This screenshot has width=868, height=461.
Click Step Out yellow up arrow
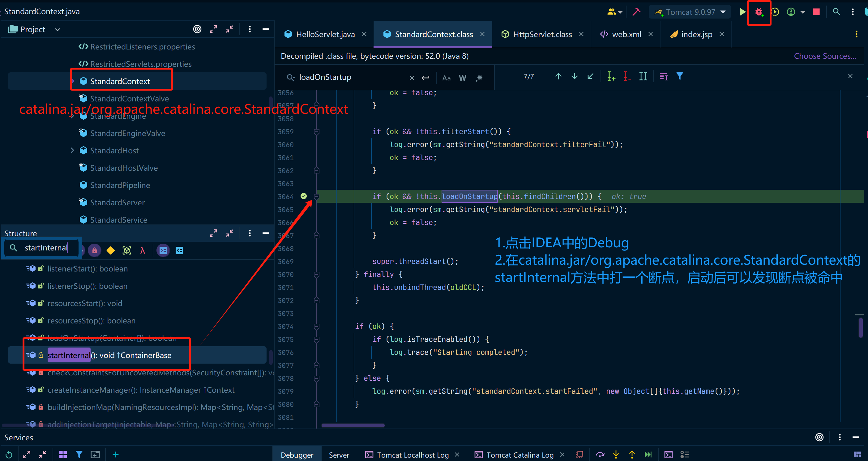coord(632,455)
